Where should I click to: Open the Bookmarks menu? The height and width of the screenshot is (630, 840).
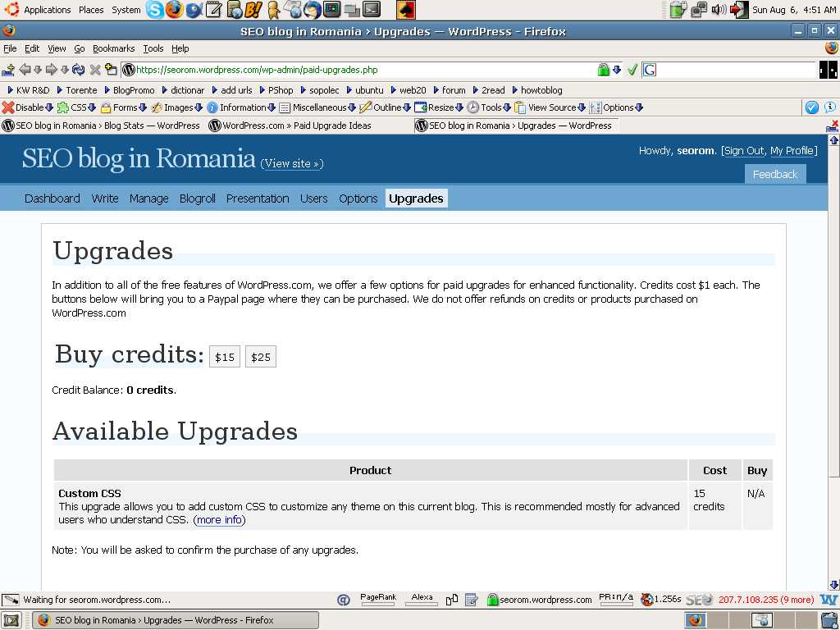[x=113, y=48]
